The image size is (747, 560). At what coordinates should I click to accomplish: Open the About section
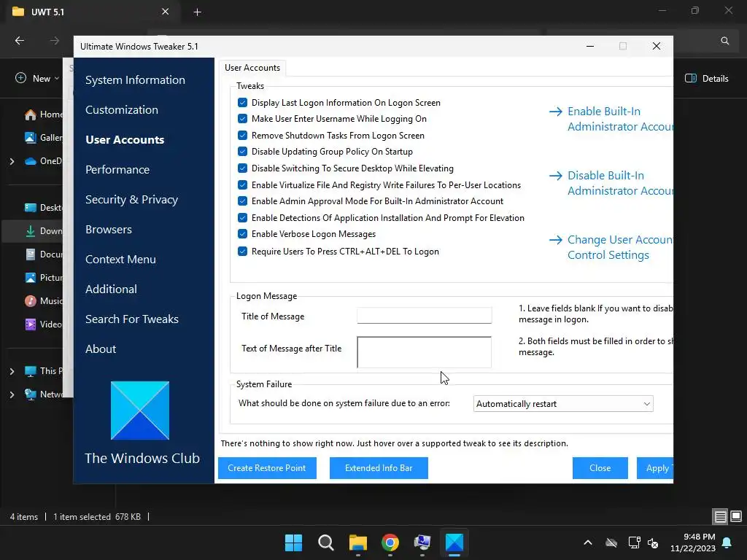[101, 349]
